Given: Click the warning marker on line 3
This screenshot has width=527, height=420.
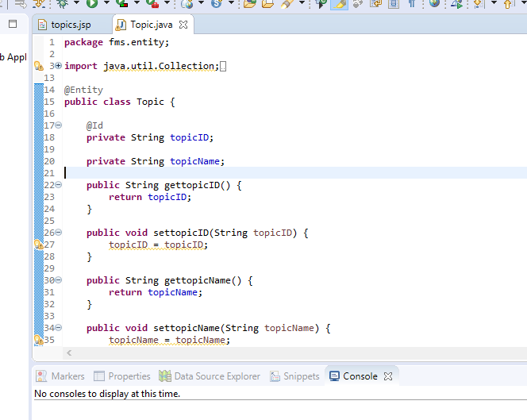Looking at the screenshot, I should (38, 66).
